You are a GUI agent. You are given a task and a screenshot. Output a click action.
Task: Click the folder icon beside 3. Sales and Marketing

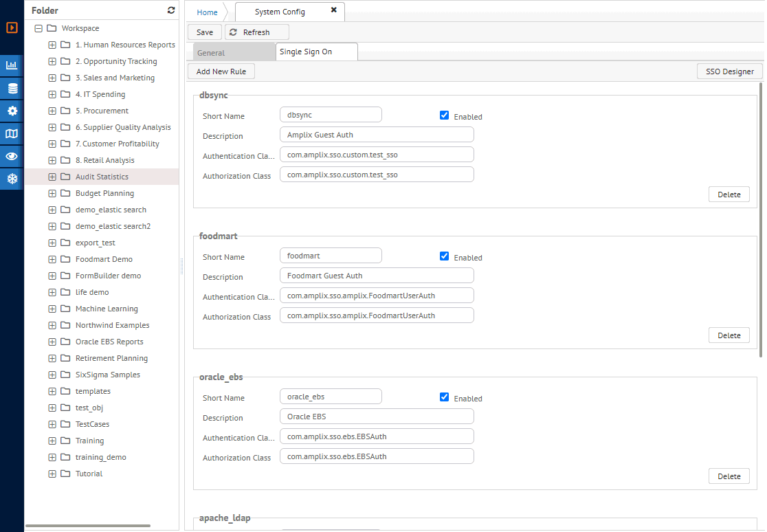(65, 78)
